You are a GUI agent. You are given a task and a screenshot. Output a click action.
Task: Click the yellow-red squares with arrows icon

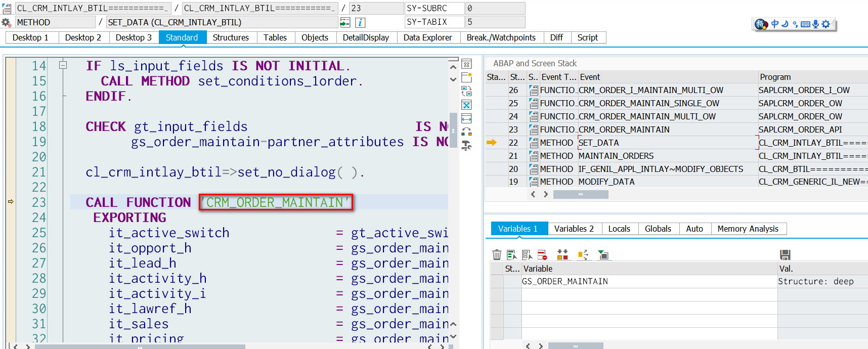point(562,254)
